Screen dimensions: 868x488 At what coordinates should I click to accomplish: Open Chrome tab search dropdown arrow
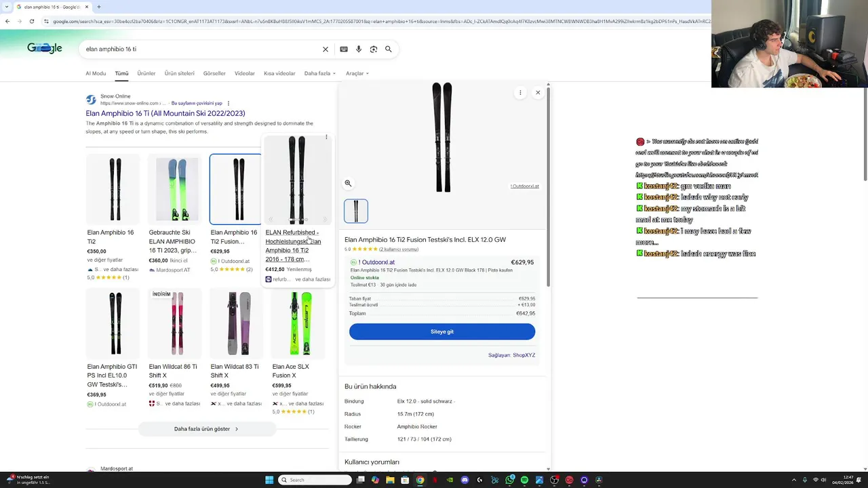click(6, 7)
